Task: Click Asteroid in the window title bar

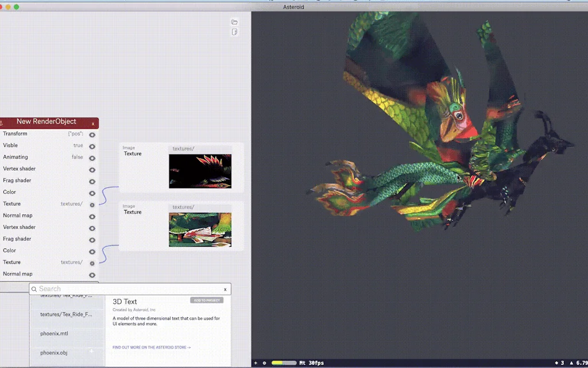Action: (x=293, y=6)
